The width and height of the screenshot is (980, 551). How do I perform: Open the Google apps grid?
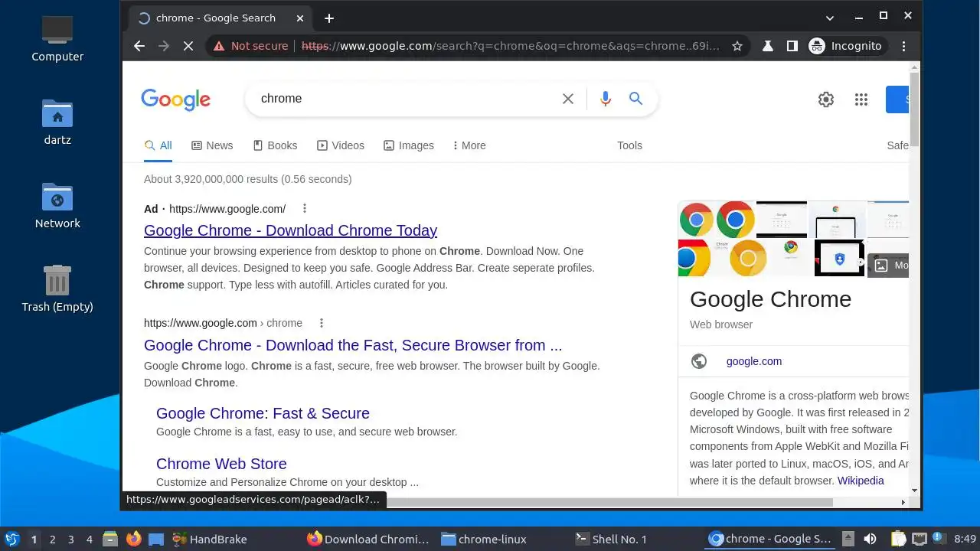861,99
